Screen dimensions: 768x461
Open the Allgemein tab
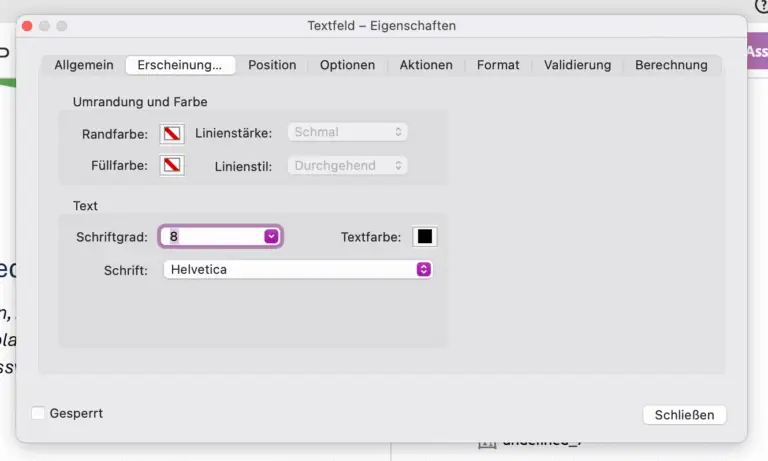[x=84, y=65]
